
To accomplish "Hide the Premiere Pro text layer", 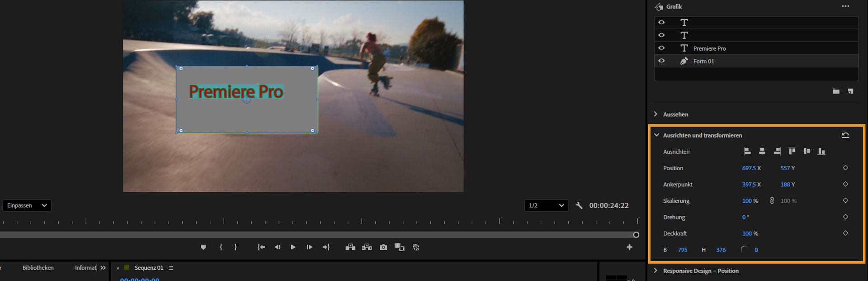I will click(x=661, y=48).
